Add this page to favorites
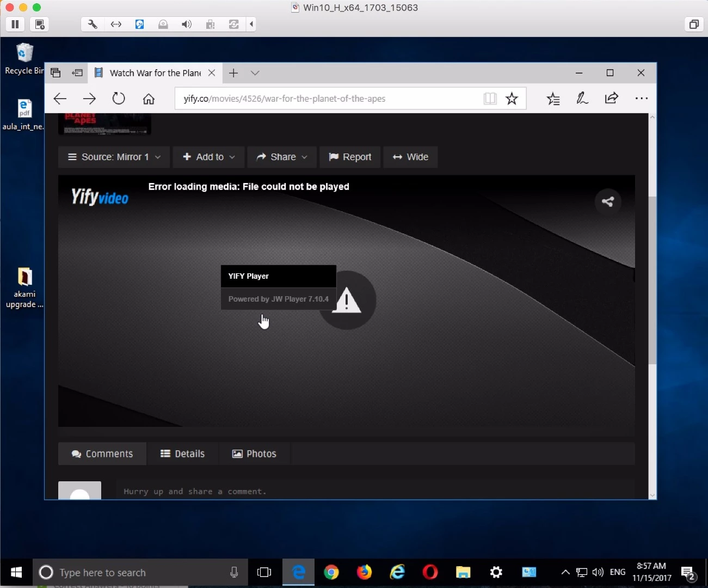Screen dimensions: 708x588 (512, 99)
